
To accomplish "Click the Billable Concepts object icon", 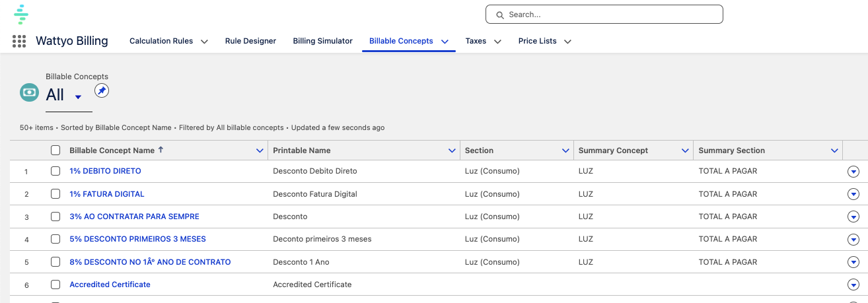I will tap(30, 92).
